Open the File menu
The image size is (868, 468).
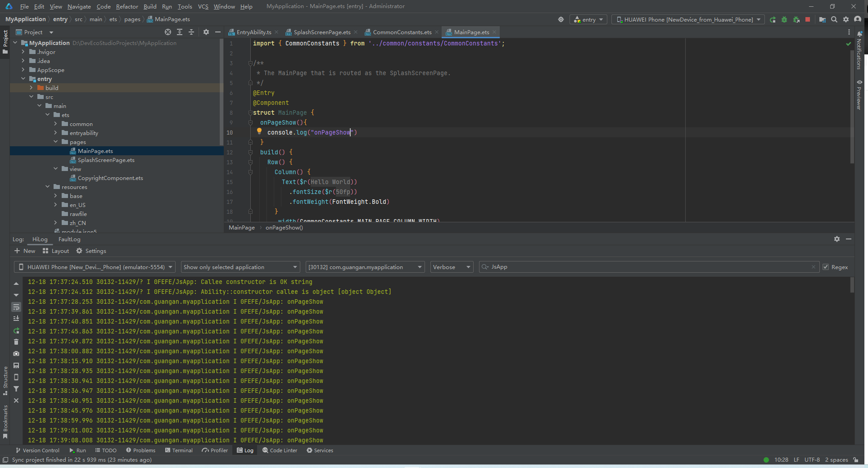click(x=24, y=6)
